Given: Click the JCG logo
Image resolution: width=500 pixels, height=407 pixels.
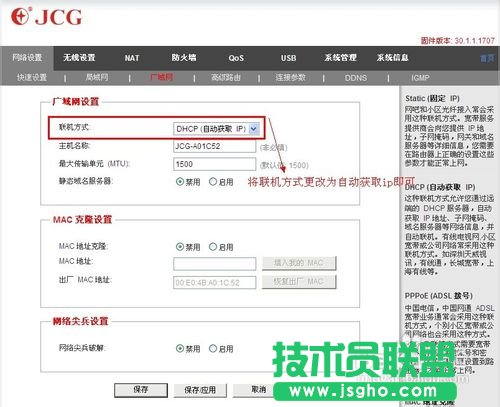Looking at the screenshot, I should coord(46,17).
